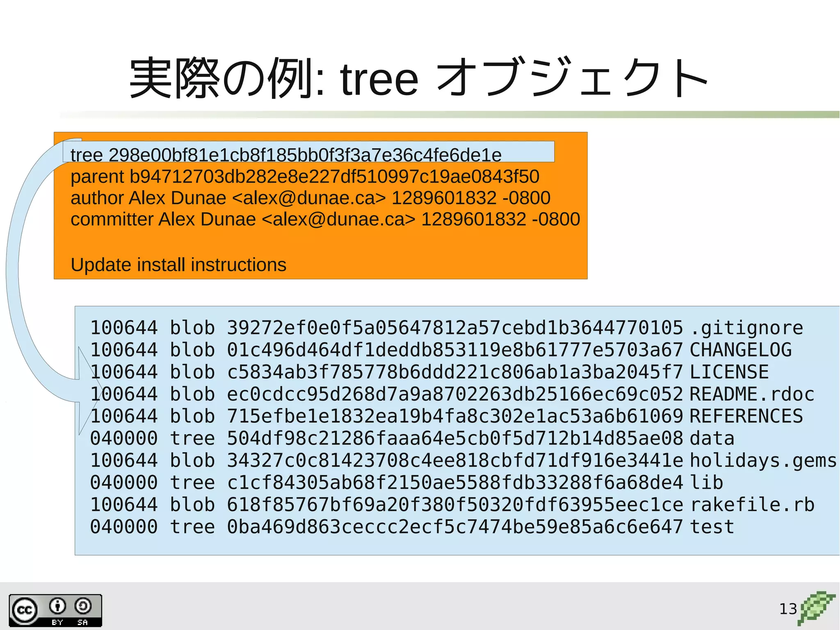Click the REFERENCES blob row

coord(447,416)
